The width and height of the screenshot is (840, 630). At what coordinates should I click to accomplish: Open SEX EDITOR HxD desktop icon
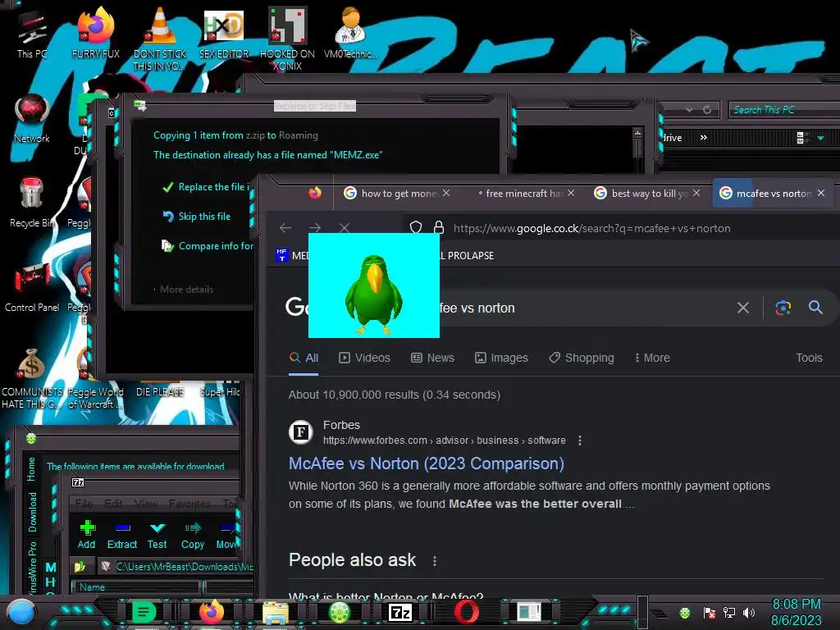pyautogui.click(x=224, y=33)
